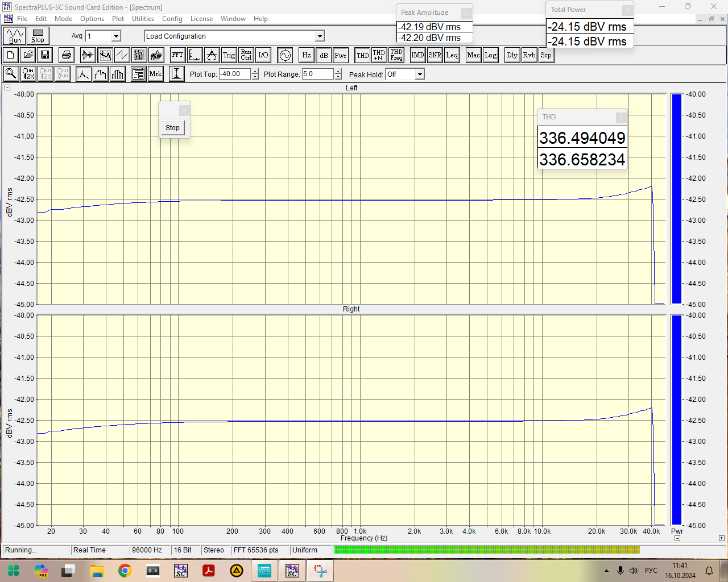The image size is (728, 582).
Task: Select the phase view sawtooth icon
Action: pos(122,55)
